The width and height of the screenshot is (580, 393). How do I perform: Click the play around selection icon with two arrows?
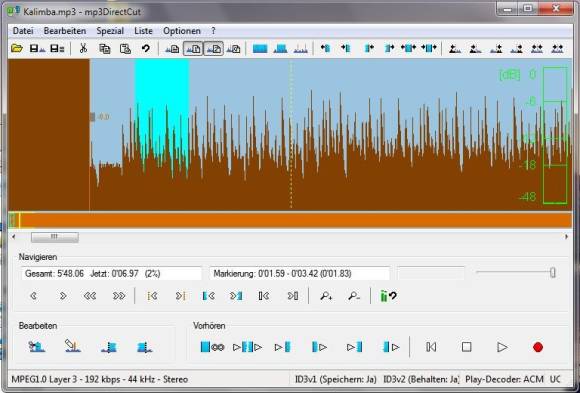247,347
